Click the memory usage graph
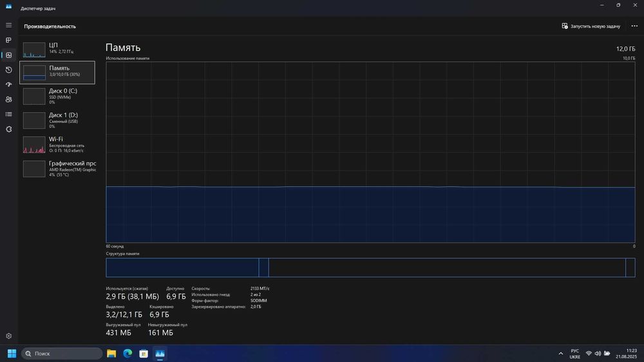This screenshot has width=644, height=362. 370,152
